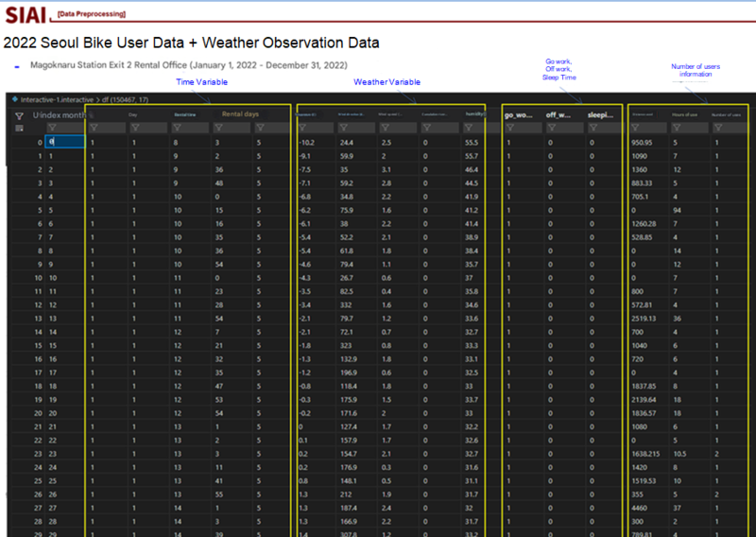756x537 pixels.
Task: Open the filter for the off_w... column
Action: (x=551, y=128)
